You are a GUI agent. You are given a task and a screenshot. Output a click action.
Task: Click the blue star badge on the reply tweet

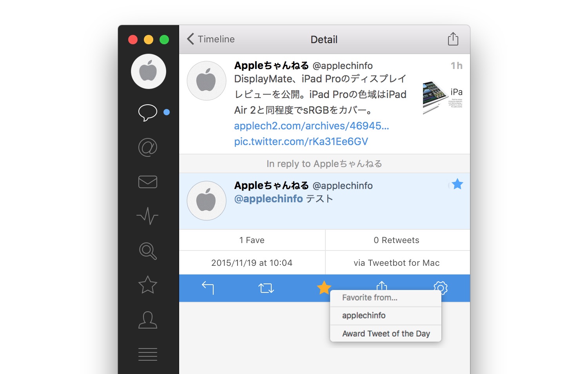coord(457,184)
